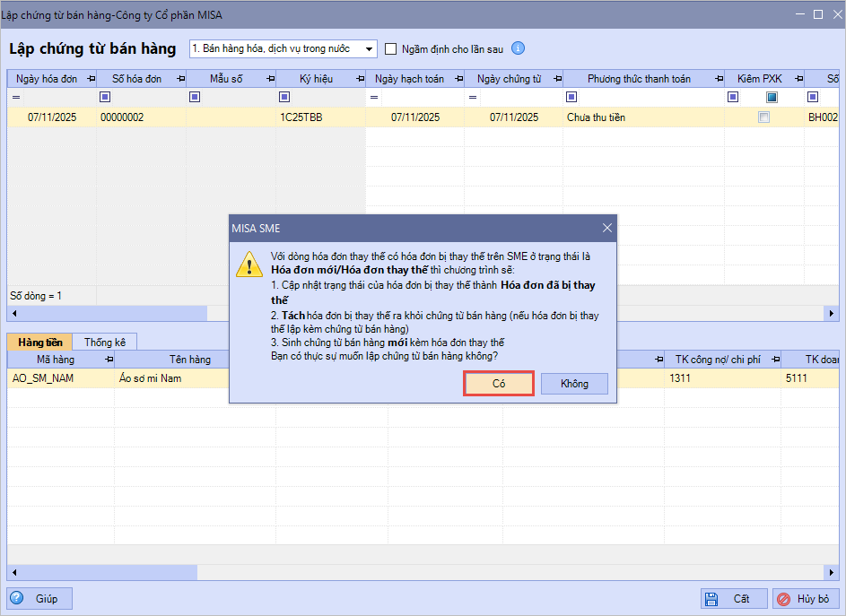Click the pin icon on Ngày hóa đơn column
Viewport: 846px width, 616px height.
(91, 79)
